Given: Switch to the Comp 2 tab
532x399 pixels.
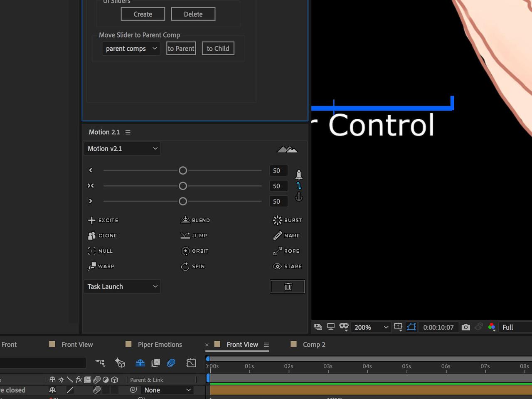Looking at the screenshot, I should click(x=314, y=345).
